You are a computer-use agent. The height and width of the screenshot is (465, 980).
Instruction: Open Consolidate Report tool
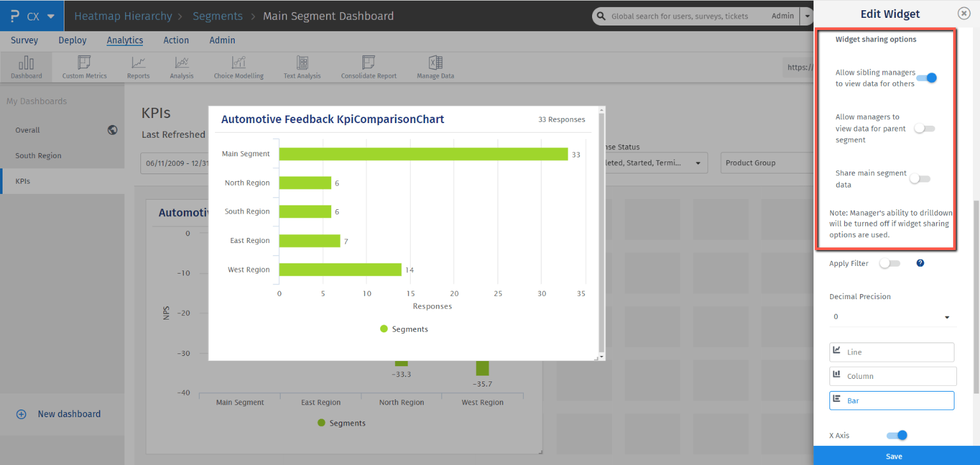pos(368,67)
